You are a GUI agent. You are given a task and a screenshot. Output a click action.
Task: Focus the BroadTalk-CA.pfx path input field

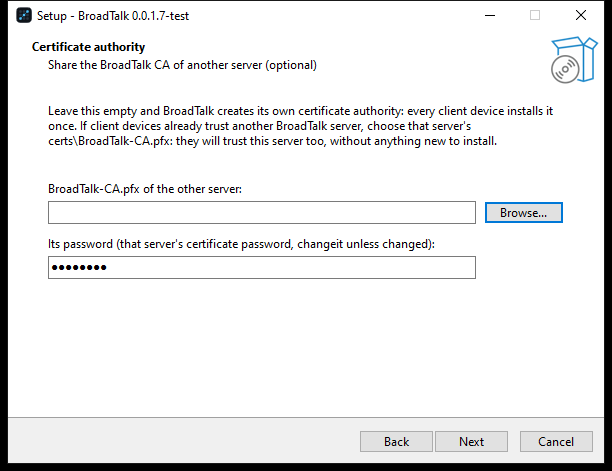[x=262, y=213]
